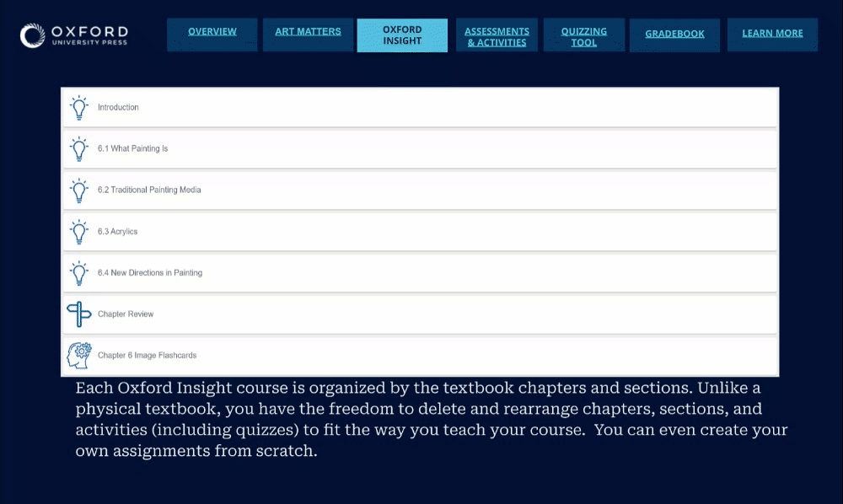
Task: Click the Oxford University Press logo
Action: (x=74, y=35)
